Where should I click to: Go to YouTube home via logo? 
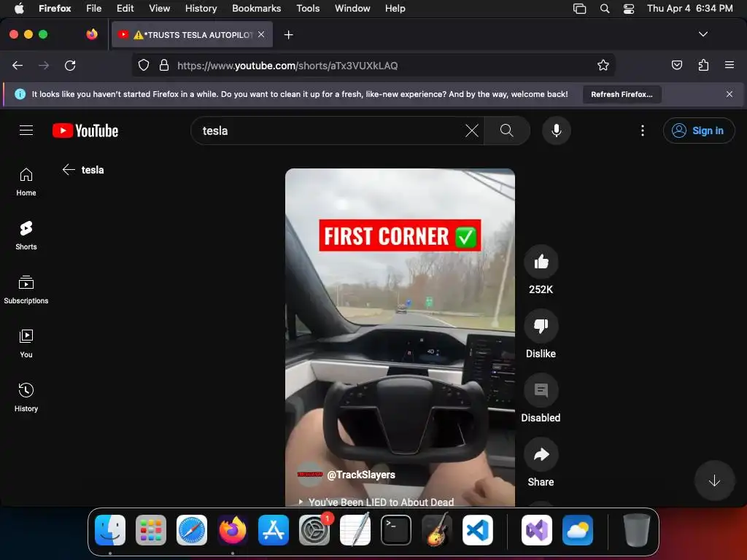85,131
